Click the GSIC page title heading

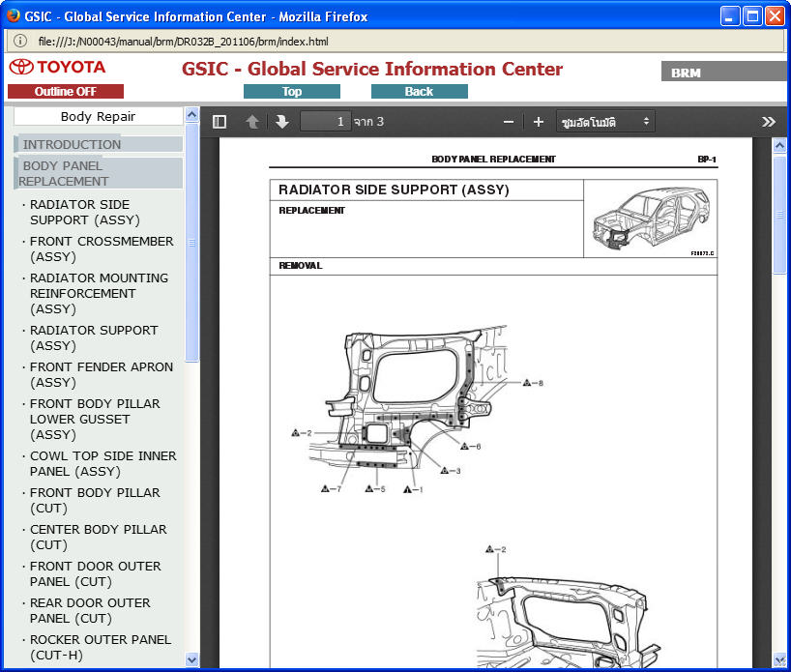pos(372,69)
